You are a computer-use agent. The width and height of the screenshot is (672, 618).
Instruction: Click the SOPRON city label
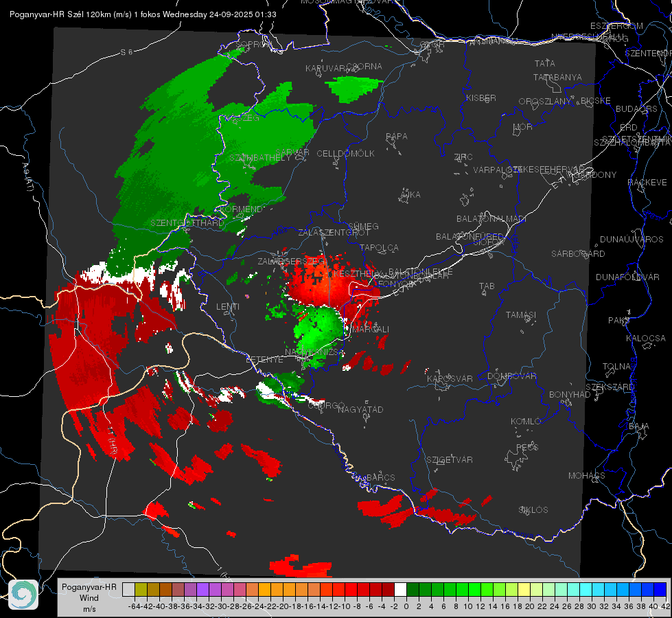(254, 45)
